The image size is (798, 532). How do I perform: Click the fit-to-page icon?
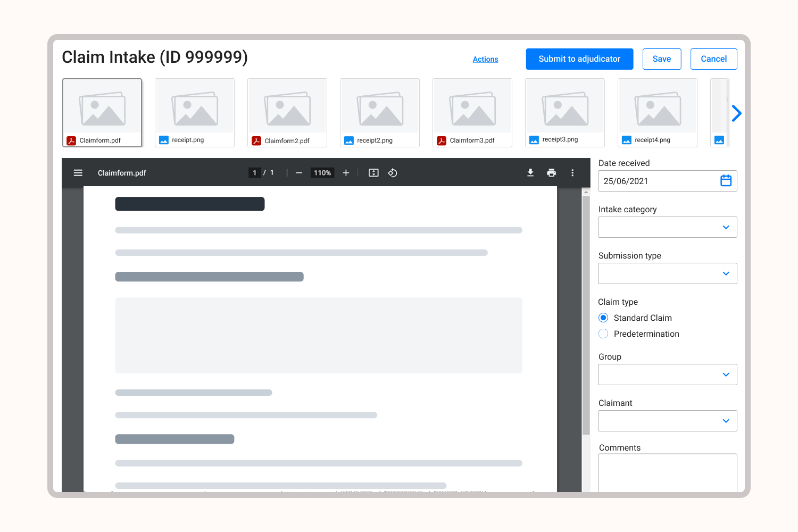pyautogui.click(x=374, y=173)
